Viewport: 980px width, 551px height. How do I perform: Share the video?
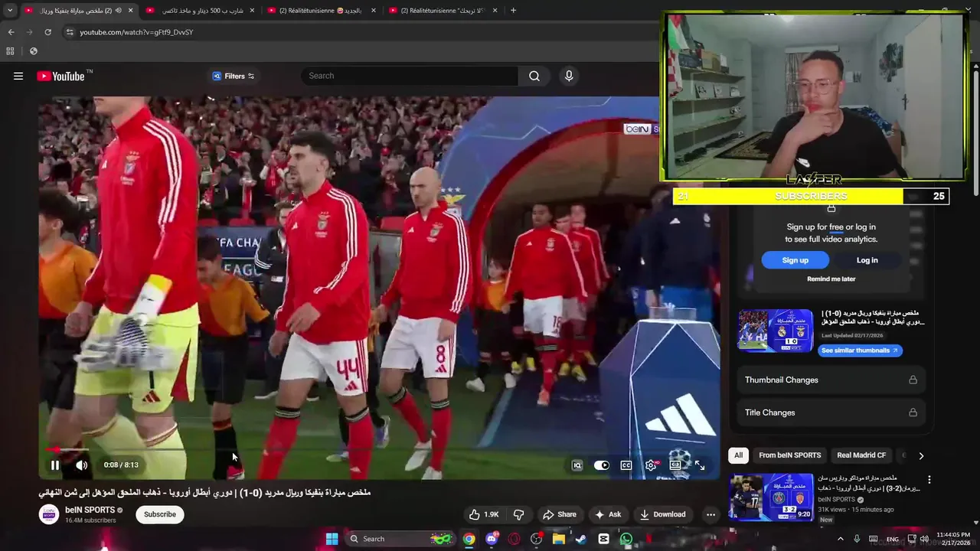(x=559, y=514)
